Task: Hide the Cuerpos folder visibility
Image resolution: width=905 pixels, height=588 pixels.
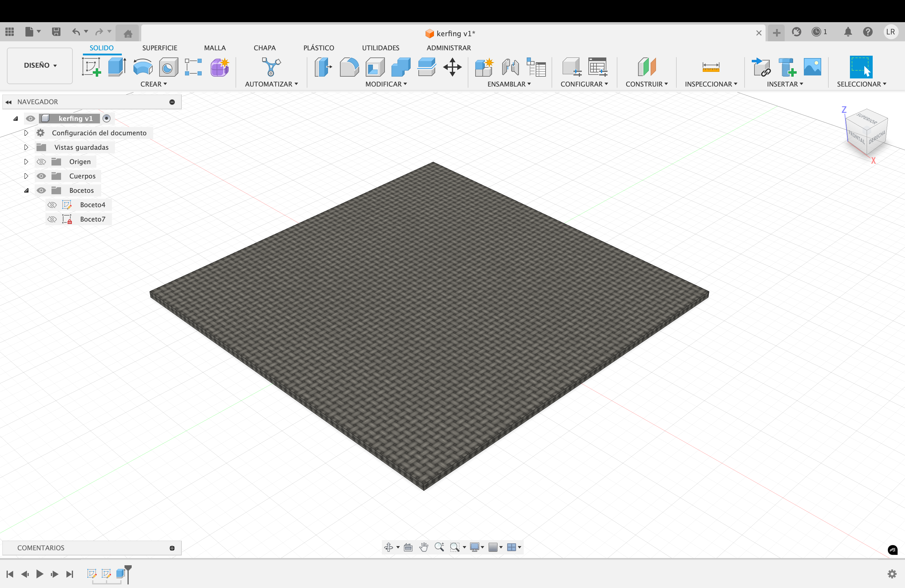Action: click(41, 176)
